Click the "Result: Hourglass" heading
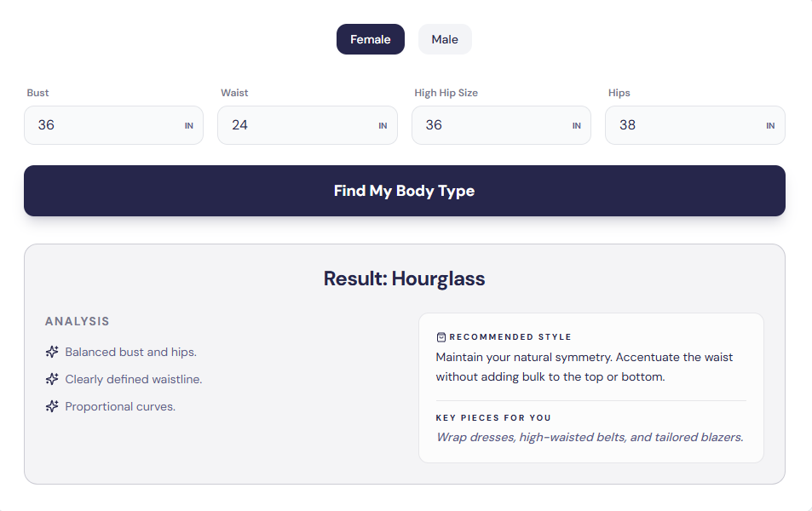Screen dimensions: 812x511 (x=404, y=278)
